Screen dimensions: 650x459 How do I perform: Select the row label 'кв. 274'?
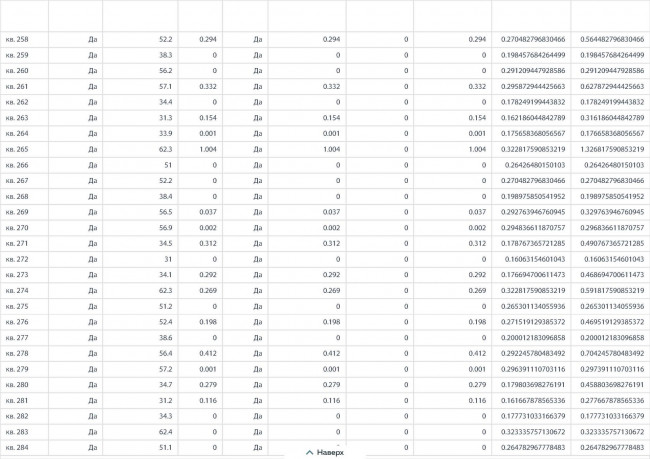[17, 291]
